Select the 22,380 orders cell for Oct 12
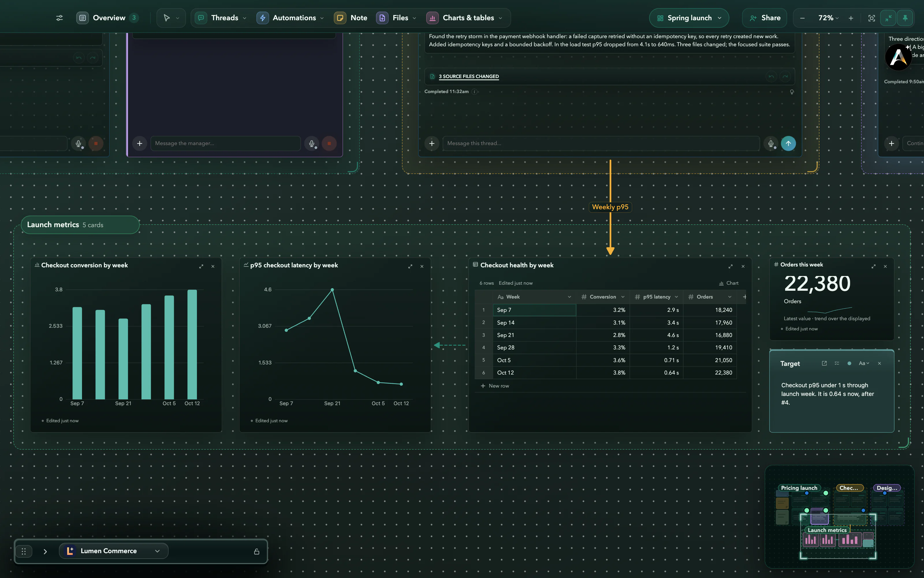 pos(710,373)
